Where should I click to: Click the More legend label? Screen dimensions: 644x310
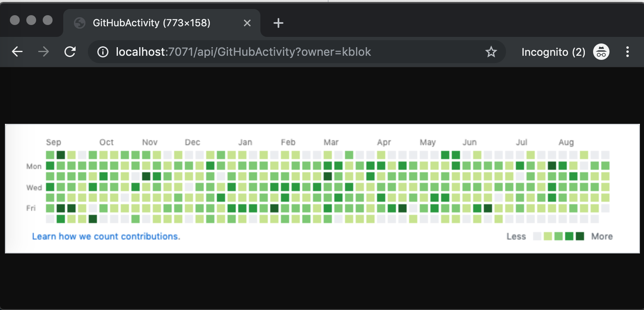coord(602,236)
